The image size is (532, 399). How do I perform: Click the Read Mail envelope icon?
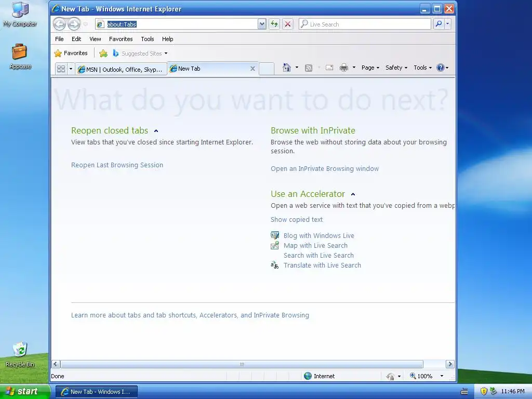pyautogui.click(x=329, y=68)
